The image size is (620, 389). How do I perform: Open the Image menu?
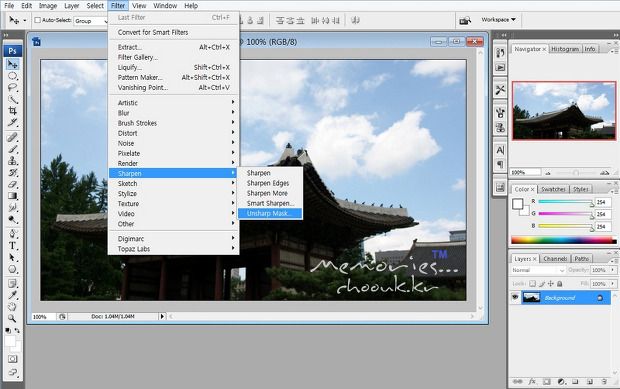[48, 6]
